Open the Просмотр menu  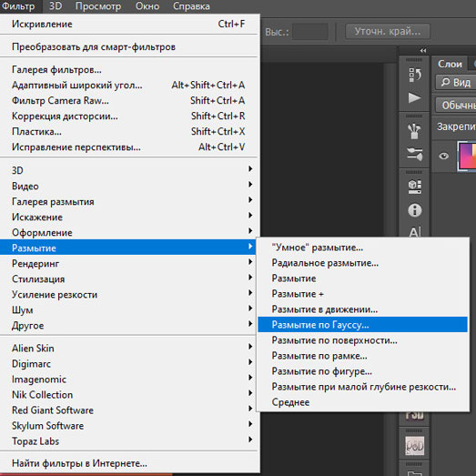98,6
